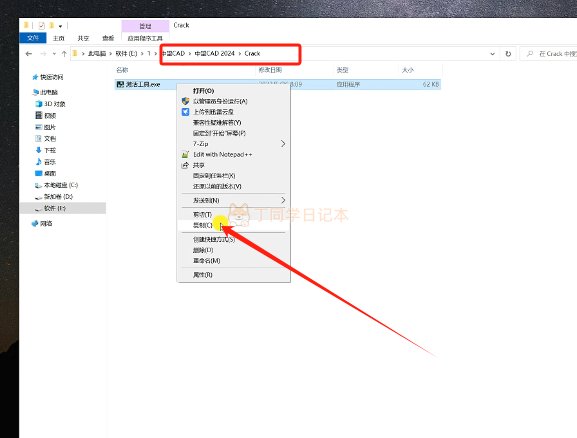Click 软件 (E:) in the address bar
Viewport: 577px width, 438px height.
[x=126, y=54]
